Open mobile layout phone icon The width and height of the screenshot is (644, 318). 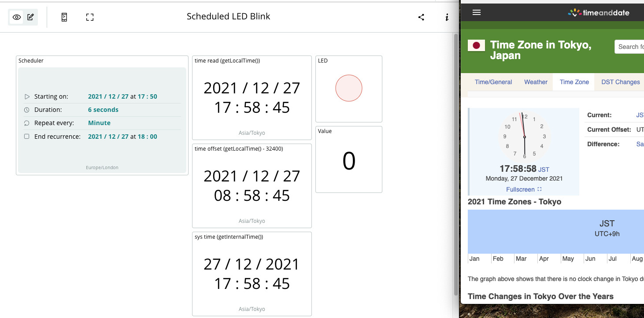(64, 17)
